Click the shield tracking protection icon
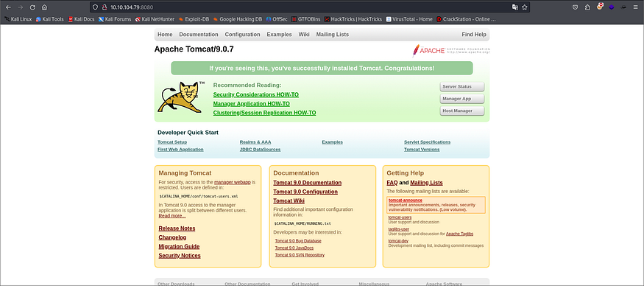This screenshot has width=644, height=286. click(95, 7)
